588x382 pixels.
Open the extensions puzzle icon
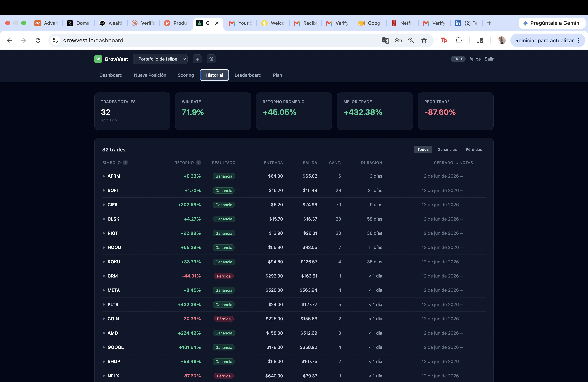(459, 40)
